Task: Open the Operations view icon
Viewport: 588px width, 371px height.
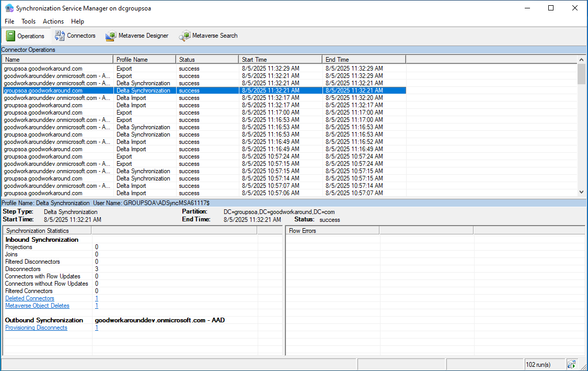Action: pos(10,36)
